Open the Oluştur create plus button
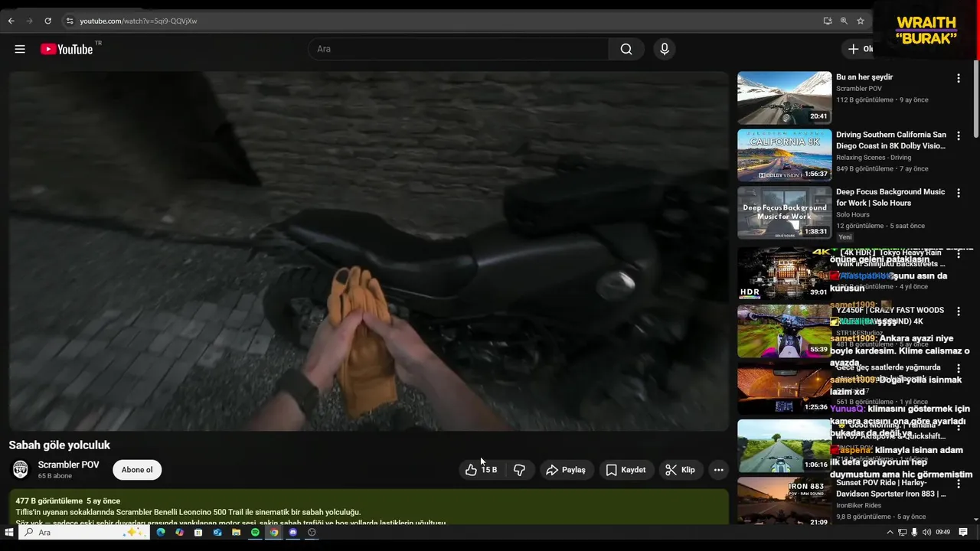Viewport: 980px width, 551px height. 857,49
